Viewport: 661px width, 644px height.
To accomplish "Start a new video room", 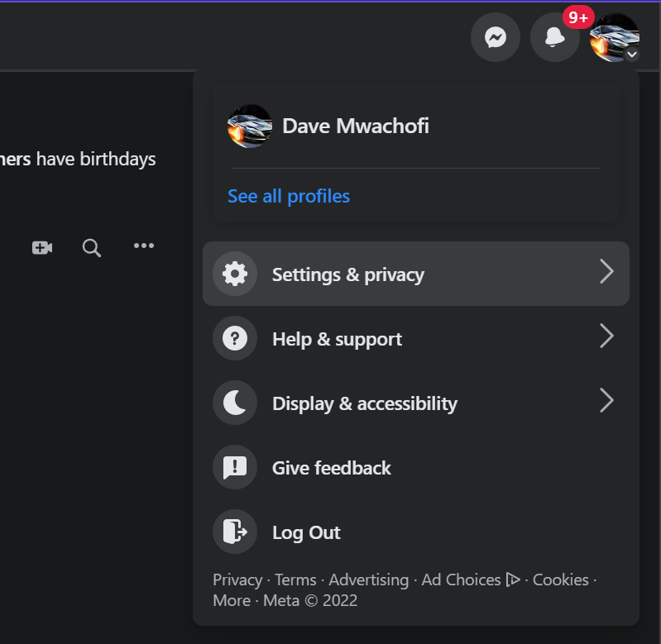I will coord(42,247).
